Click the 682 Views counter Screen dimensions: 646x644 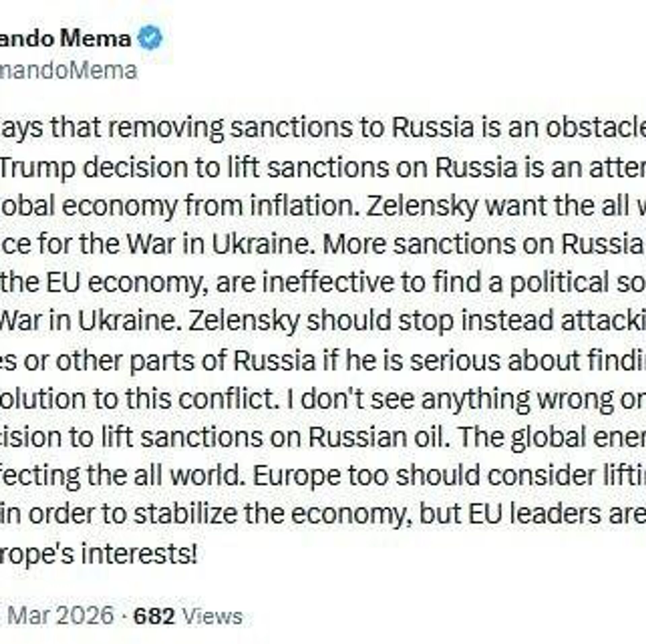[188, 616]
